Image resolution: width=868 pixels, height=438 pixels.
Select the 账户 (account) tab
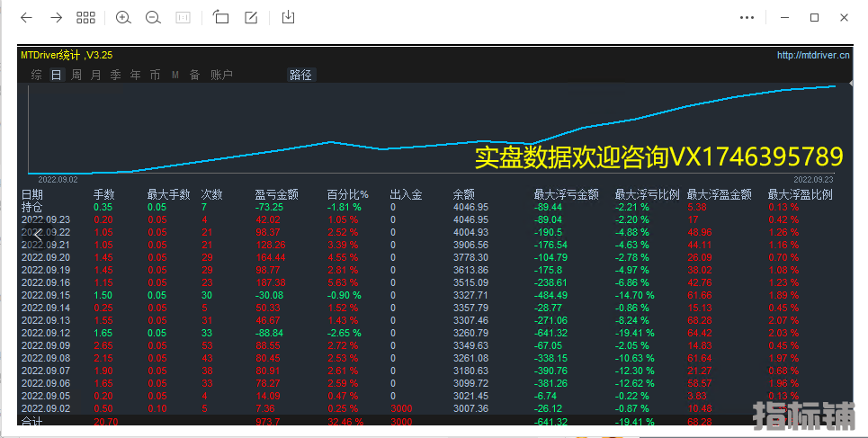(221, 76)
